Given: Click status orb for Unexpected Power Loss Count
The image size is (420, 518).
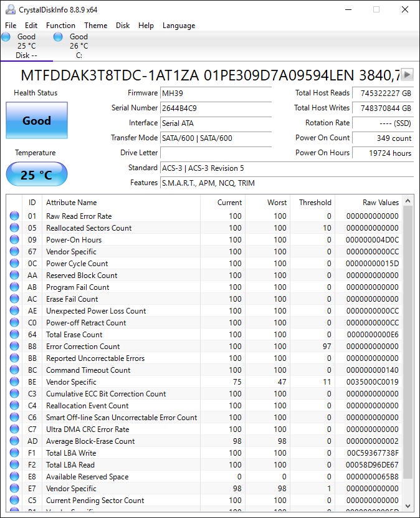Looking at the screenshot, I should 14,310.
